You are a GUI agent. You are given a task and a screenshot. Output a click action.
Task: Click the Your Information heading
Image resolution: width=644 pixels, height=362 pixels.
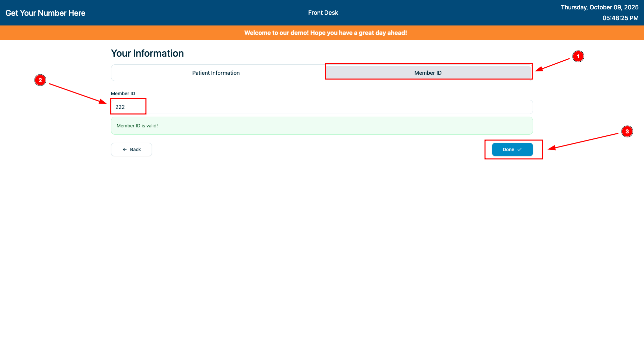147,53
